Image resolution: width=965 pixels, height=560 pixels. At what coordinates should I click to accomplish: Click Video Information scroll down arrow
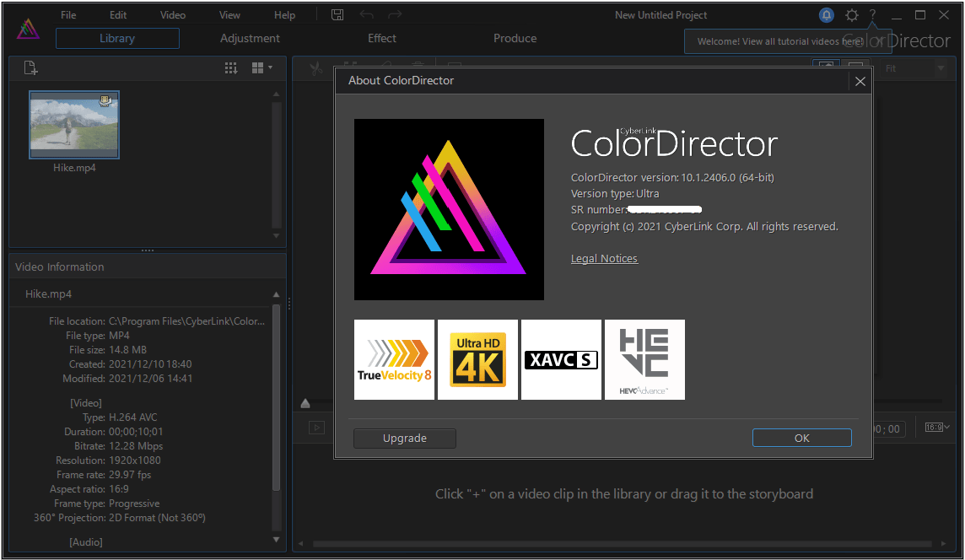point(276,540)
